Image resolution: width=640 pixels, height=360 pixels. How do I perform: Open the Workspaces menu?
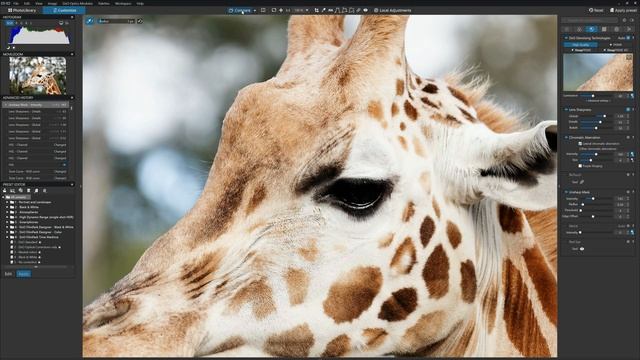click(123, 3)
